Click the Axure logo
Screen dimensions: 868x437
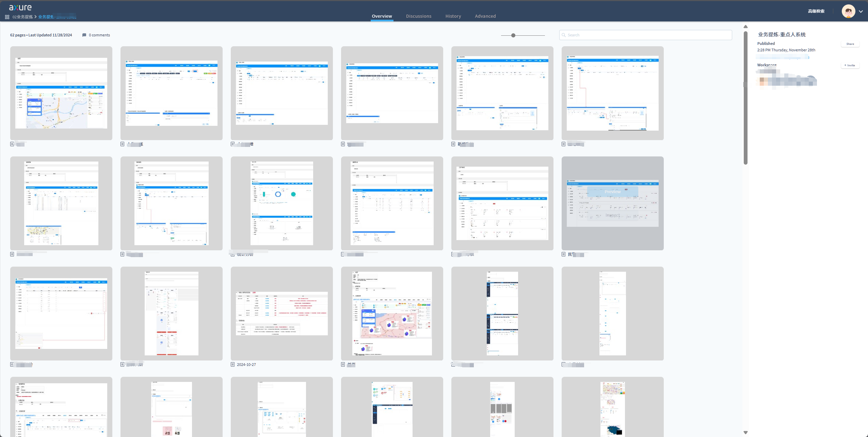[20, 7]
